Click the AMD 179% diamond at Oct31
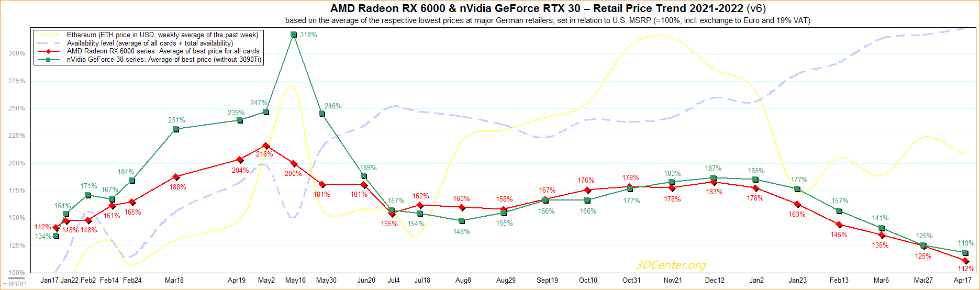The image size is (980, 290). click(x=630, y=186)
